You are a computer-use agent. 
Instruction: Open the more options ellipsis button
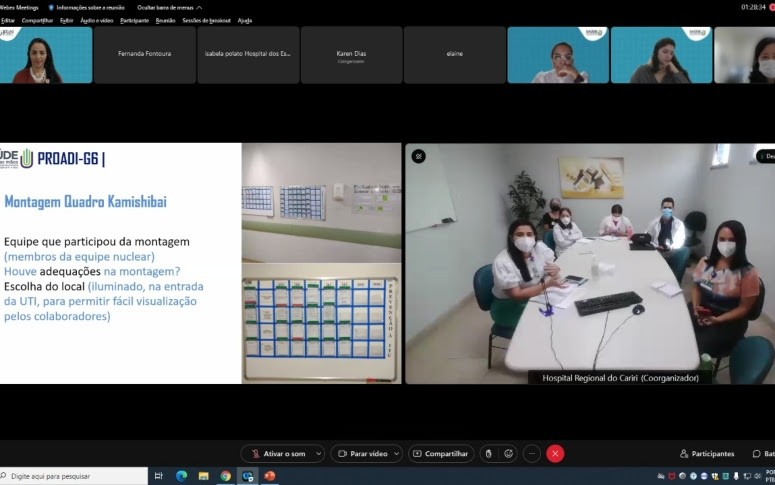(x=532, y=453)
